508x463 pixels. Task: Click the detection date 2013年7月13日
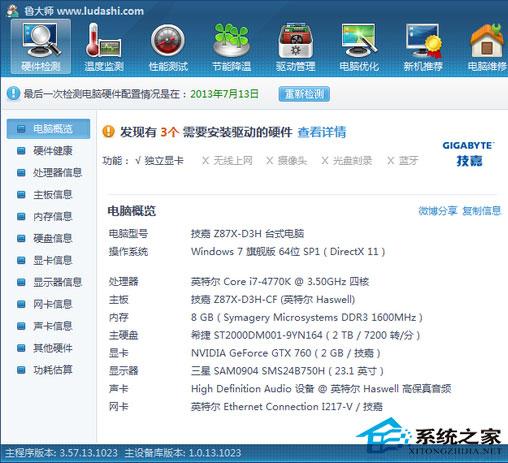[224, 94]
